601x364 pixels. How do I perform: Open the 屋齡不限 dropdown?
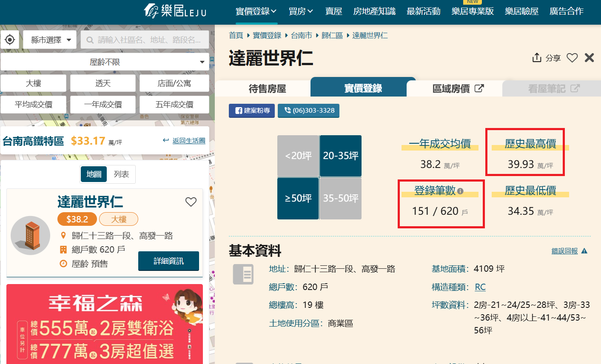(x=105, y=62)
